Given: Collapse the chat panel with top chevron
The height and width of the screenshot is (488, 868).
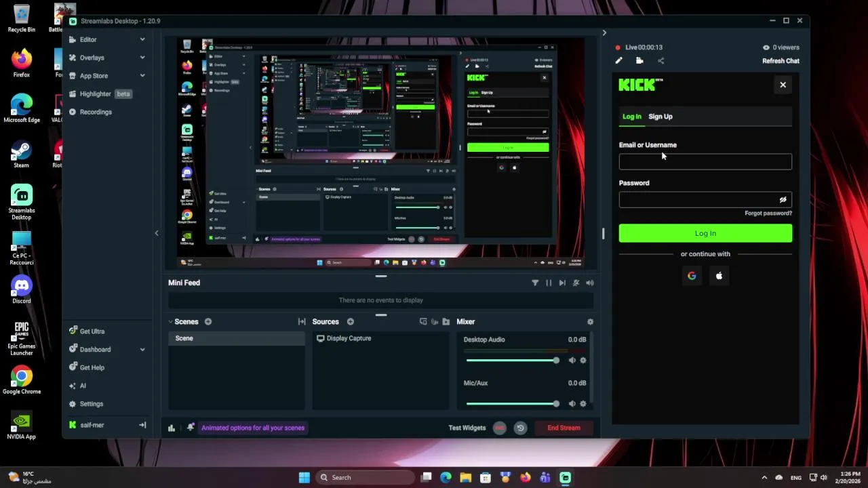Looking at the screenshot, I should coord(604,33).
